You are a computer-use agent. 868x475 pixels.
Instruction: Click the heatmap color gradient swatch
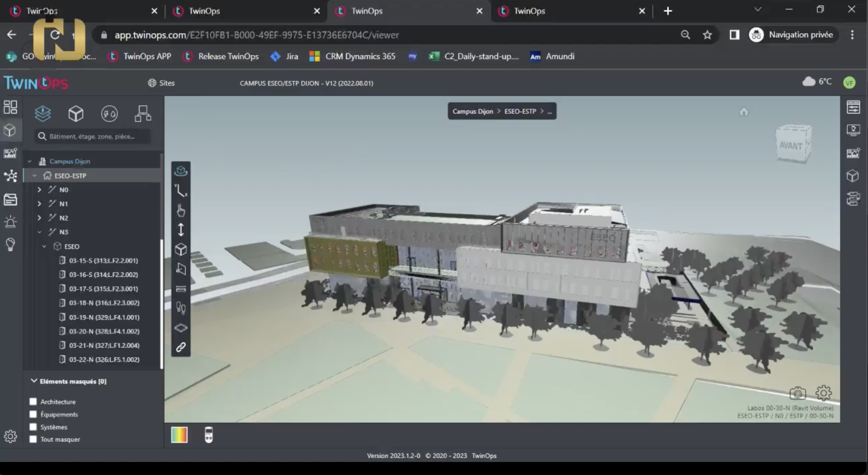[x=179, y=435]
